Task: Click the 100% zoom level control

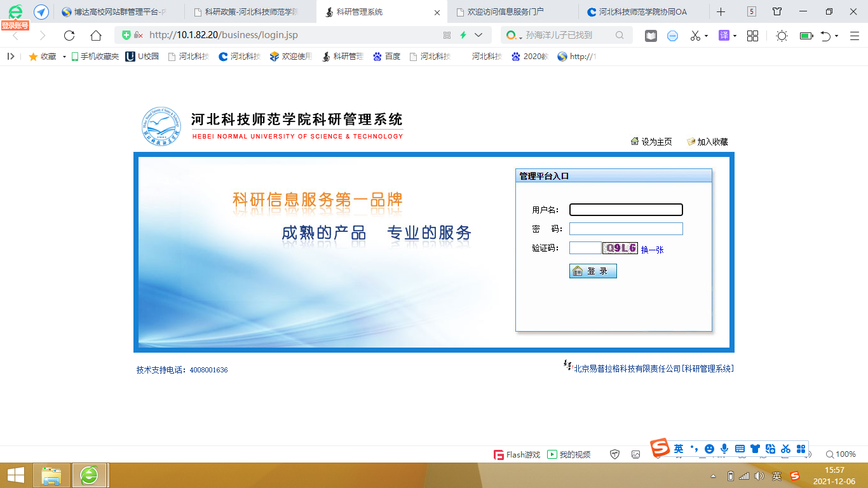Action: 841,454
